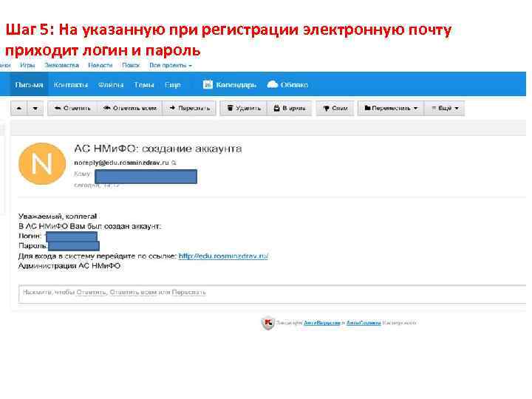Expand the Все проекты dropdown

coord(171,65)
